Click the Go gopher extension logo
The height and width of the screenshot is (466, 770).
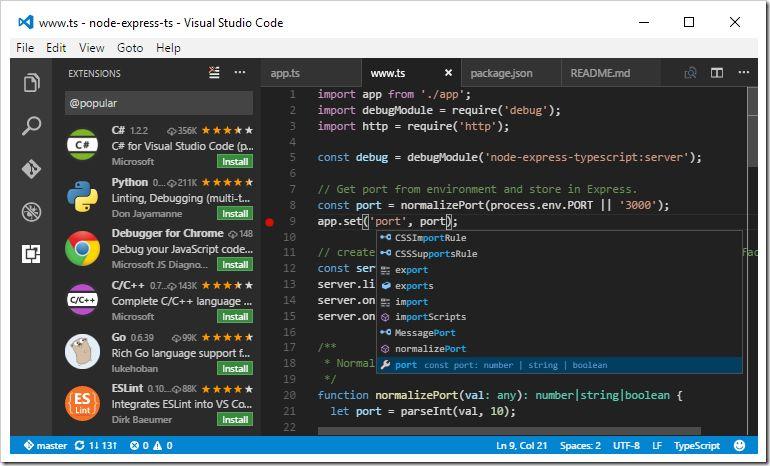pyautogui.click(x=82, y=351)
